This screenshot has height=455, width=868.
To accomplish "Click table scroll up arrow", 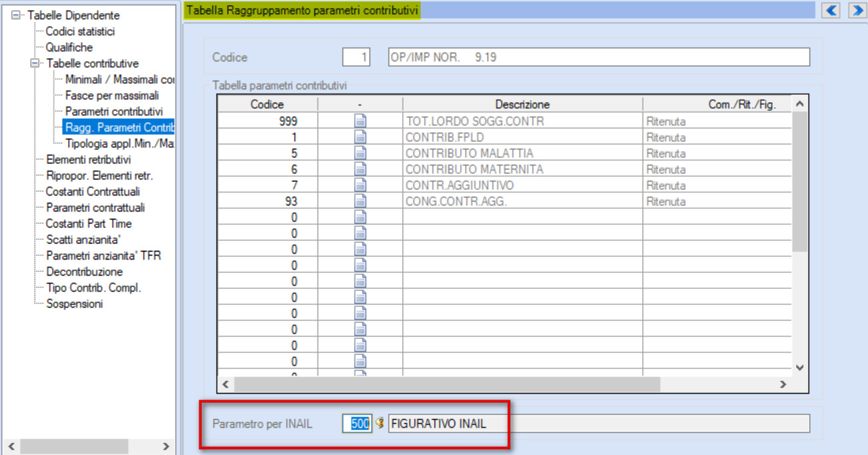I will pyautogui.click(x=800, y=104).
